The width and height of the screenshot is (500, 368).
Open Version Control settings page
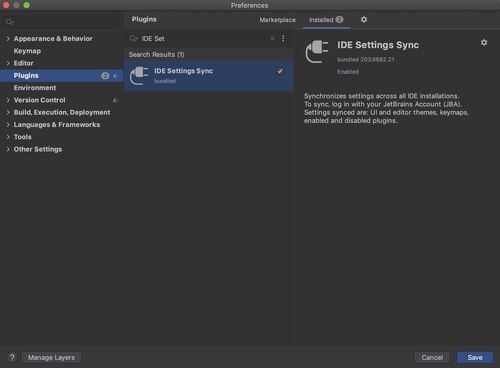coord(39,100)
